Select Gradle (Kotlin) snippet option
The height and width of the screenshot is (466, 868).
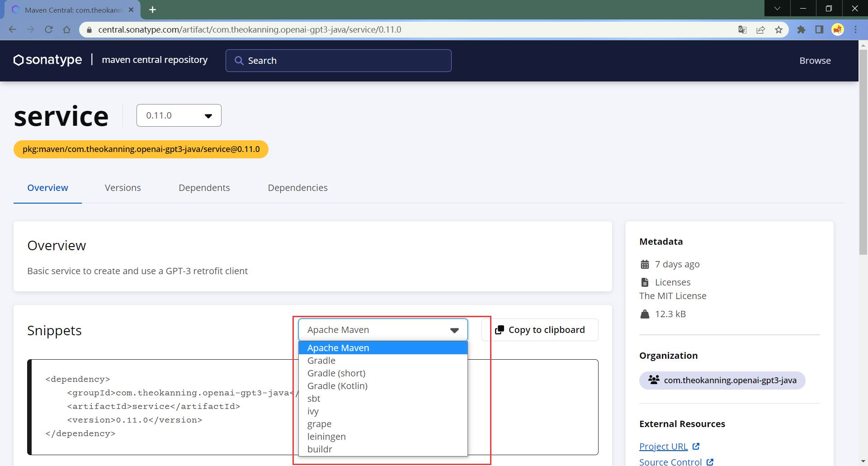[383, 386]
